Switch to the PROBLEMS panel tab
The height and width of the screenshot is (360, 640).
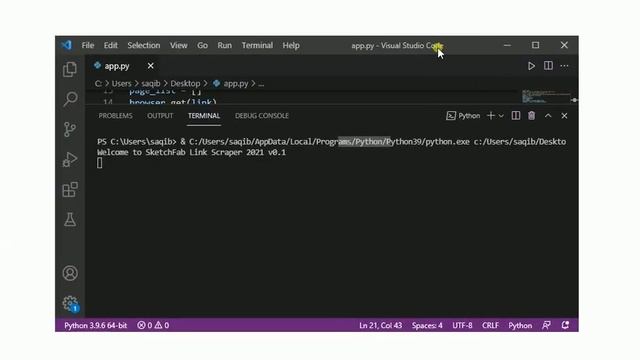coord(116,116)
